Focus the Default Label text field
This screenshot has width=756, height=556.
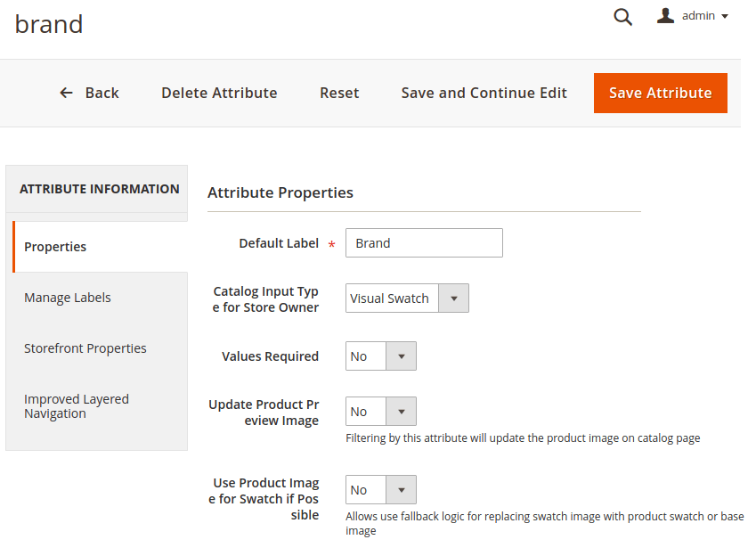[x=423, y=243]
